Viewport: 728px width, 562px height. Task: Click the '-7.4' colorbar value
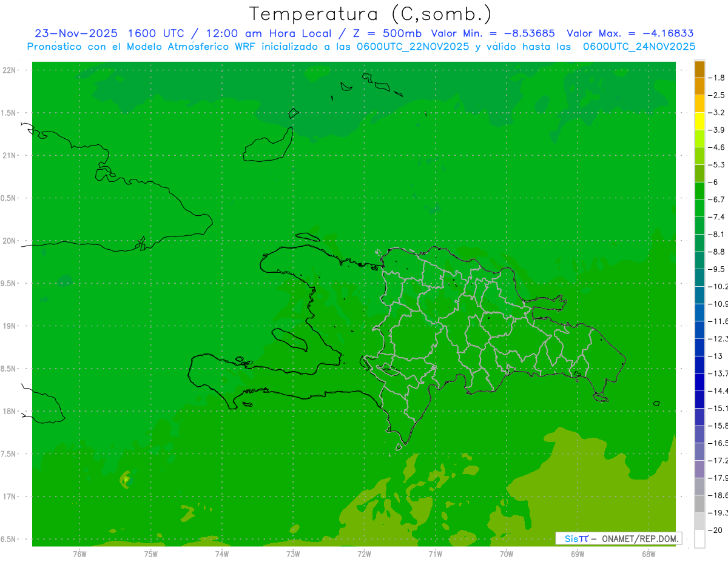point(716,217)
